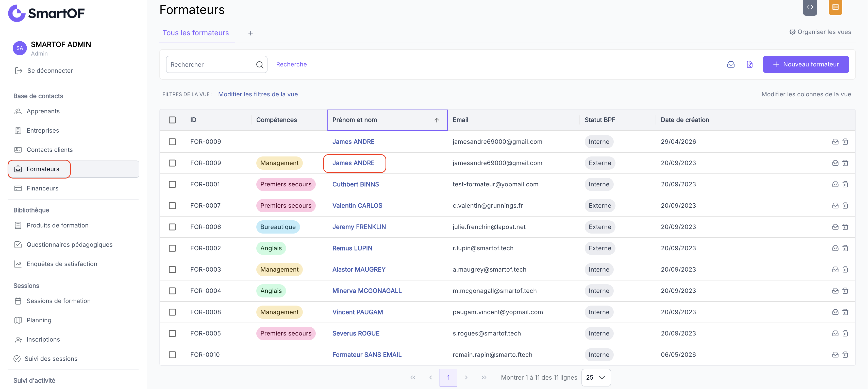Click the search magnifier icon
Image resolution: width=868 pixels, height=389 pixels.
pyautogui.click(x=259, y=65)
